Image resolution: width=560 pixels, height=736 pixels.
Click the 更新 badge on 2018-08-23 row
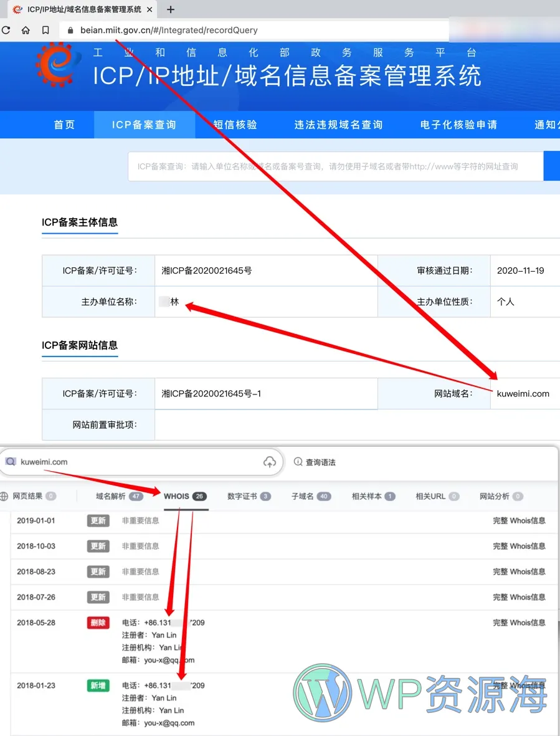[98, 571]
